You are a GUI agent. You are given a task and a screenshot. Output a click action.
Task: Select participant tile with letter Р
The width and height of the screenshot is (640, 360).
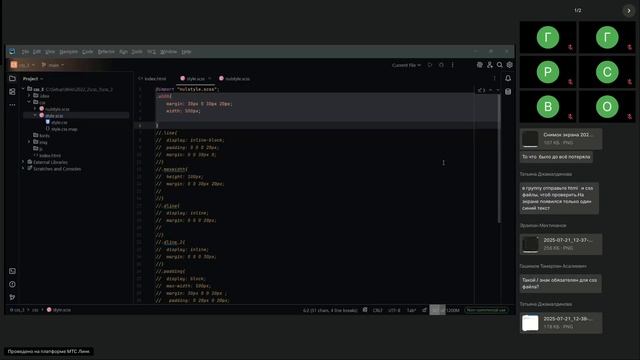548,72
